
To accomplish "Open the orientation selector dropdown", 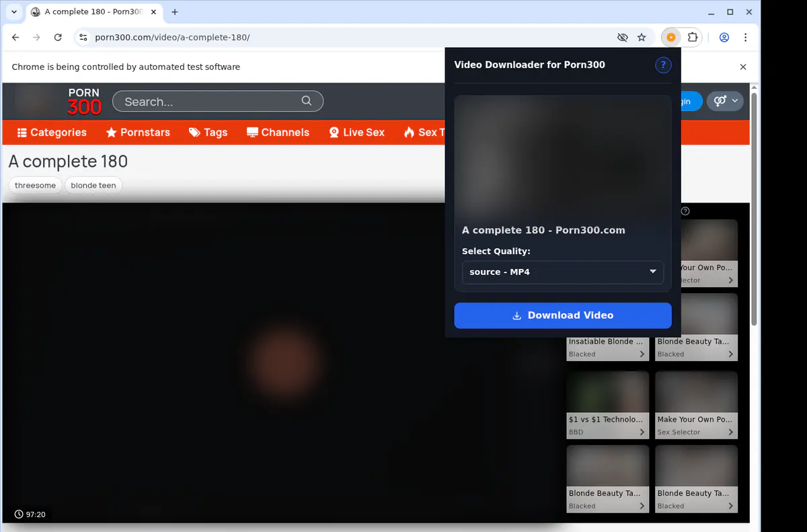I will pos(725,101).
